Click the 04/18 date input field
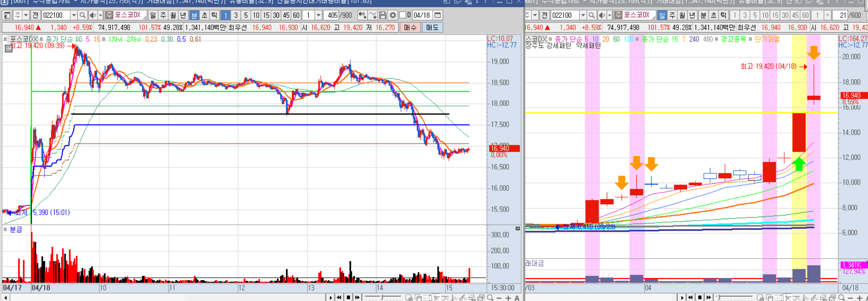The height and width of the screenshot is (301, 868). 422,15
